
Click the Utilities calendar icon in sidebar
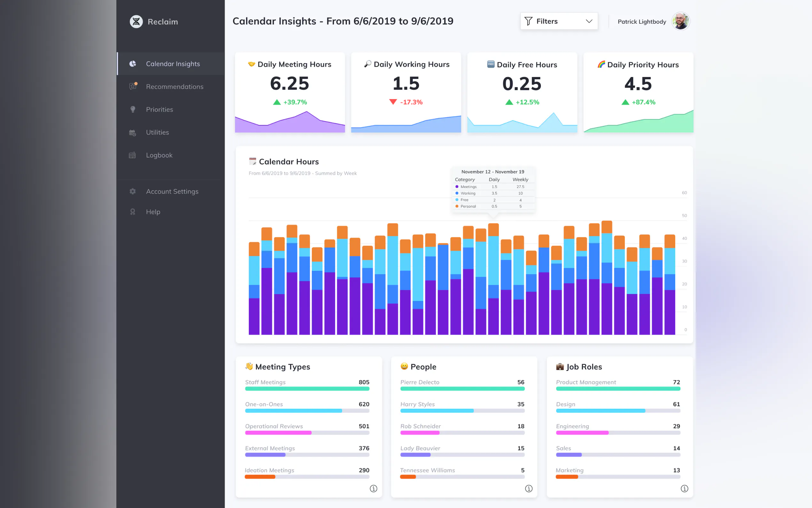(133, 133)
